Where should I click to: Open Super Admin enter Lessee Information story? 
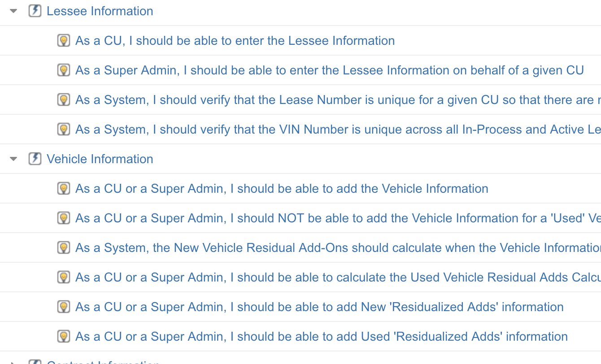coord(330,70)
